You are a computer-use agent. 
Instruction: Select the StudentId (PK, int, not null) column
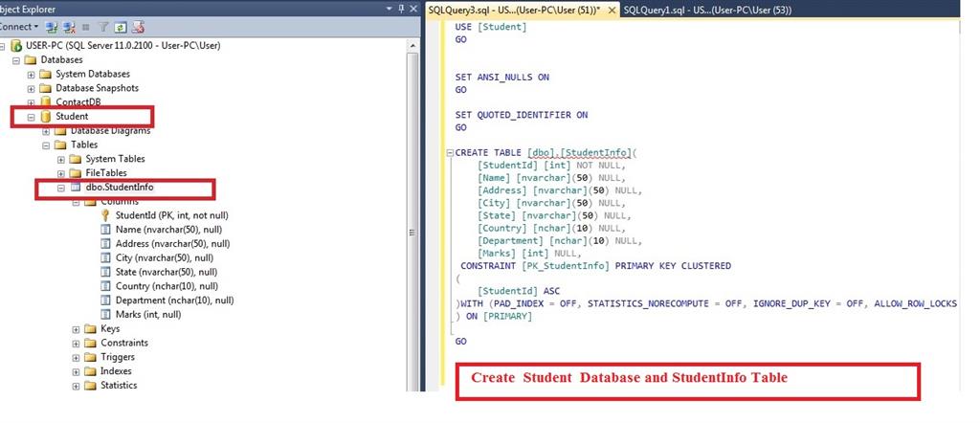coord(172,215)
